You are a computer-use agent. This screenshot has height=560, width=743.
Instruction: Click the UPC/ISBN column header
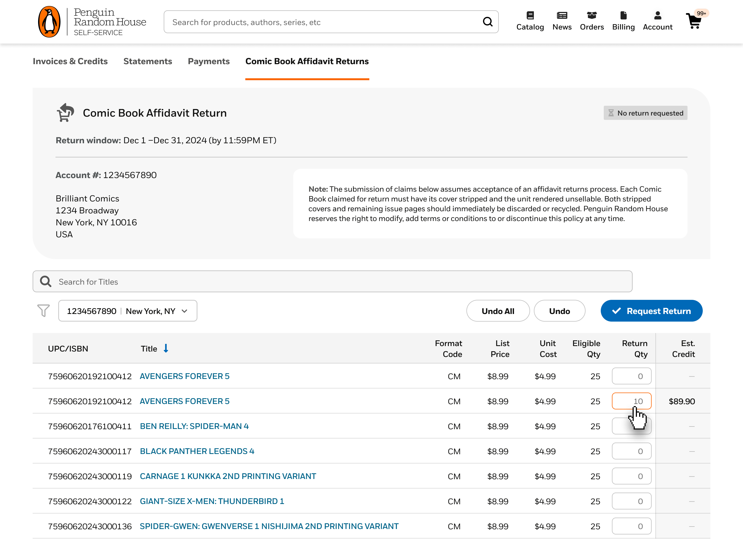click(68, 349)
